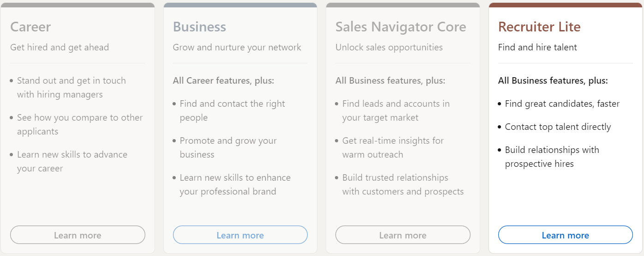
Task: Click the Career plan heading
Action: (x=30, y=27)
